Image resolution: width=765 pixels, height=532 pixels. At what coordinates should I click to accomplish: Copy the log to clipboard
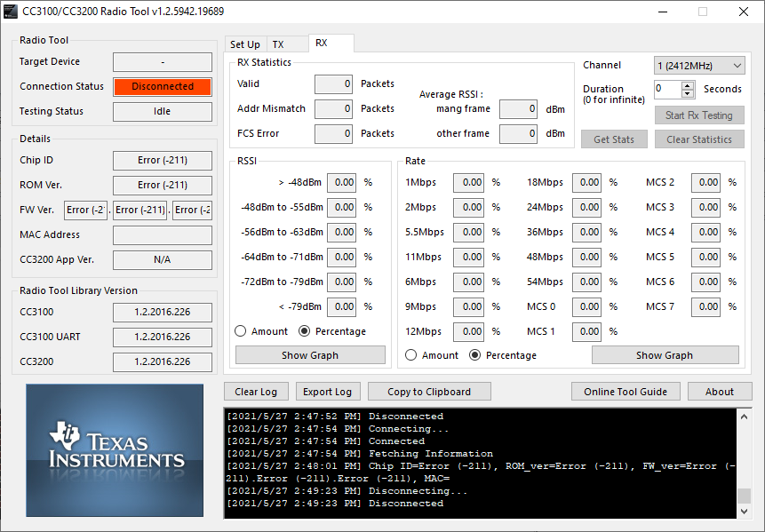click(429, 392)
